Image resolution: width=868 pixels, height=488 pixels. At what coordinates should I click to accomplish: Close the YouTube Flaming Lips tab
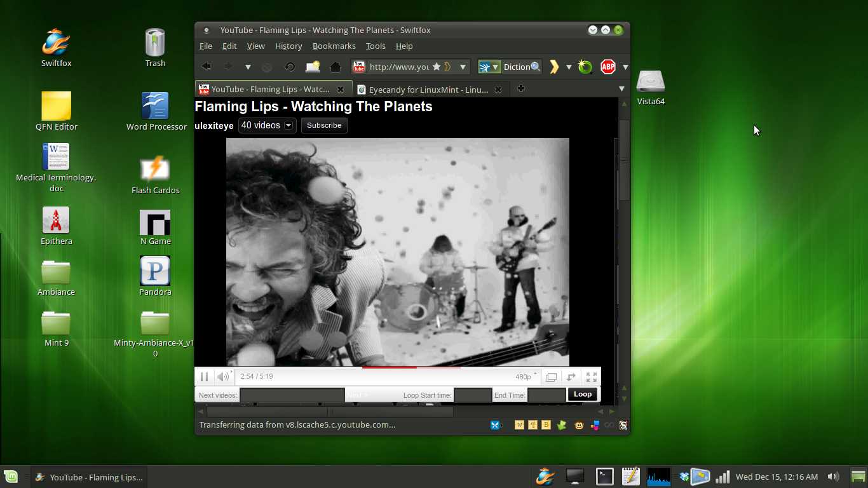click(x=341, y=90)
